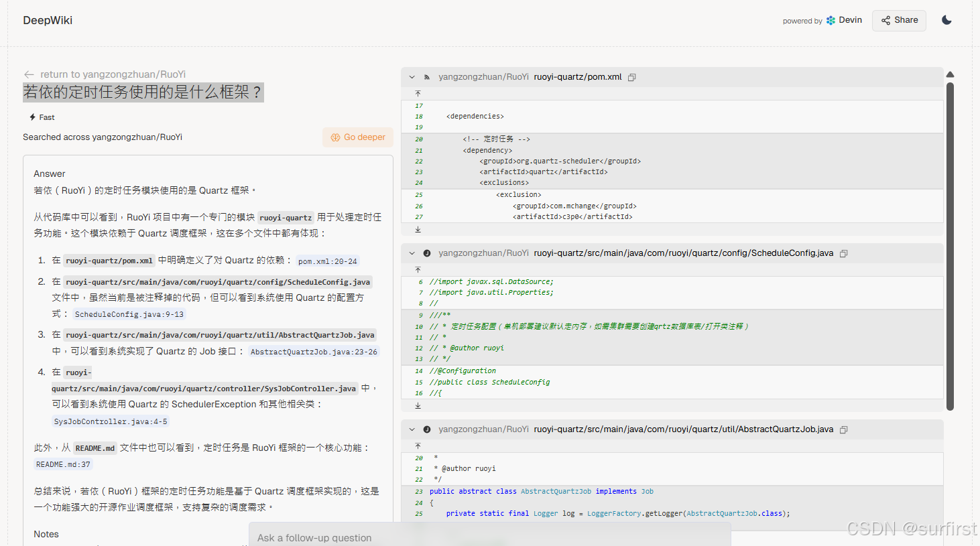Screen dimensions: 980x546
Task: Click inline code ruoyi-quartz in answer
Action: pyautogui.click(x=286, y=218)
